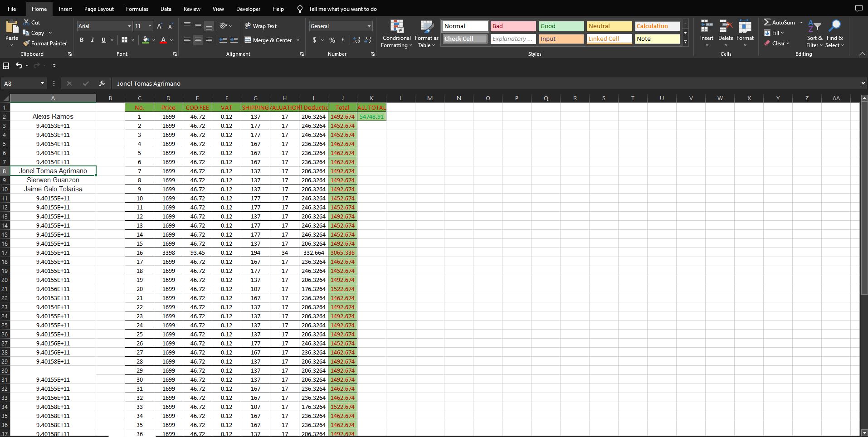Toggle align left for cell text

click(187, 40)
